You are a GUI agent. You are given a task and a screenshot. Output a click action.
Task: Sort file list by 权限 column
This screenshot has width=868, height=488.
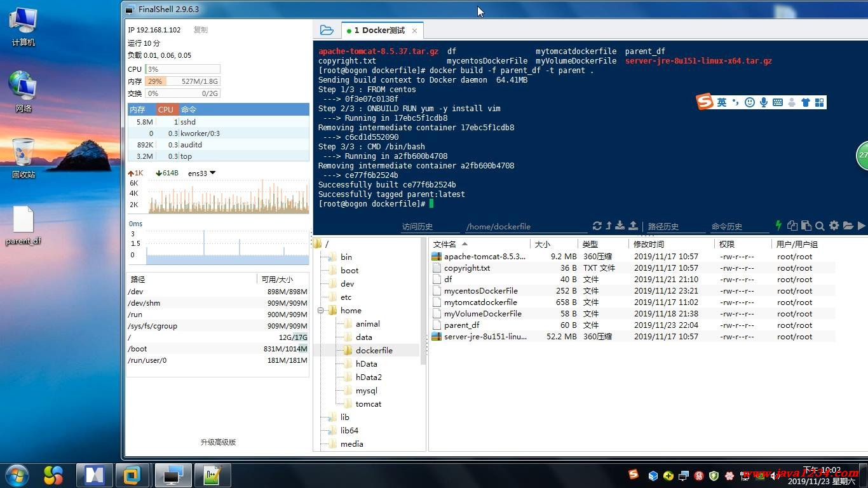tap(742, 244)
